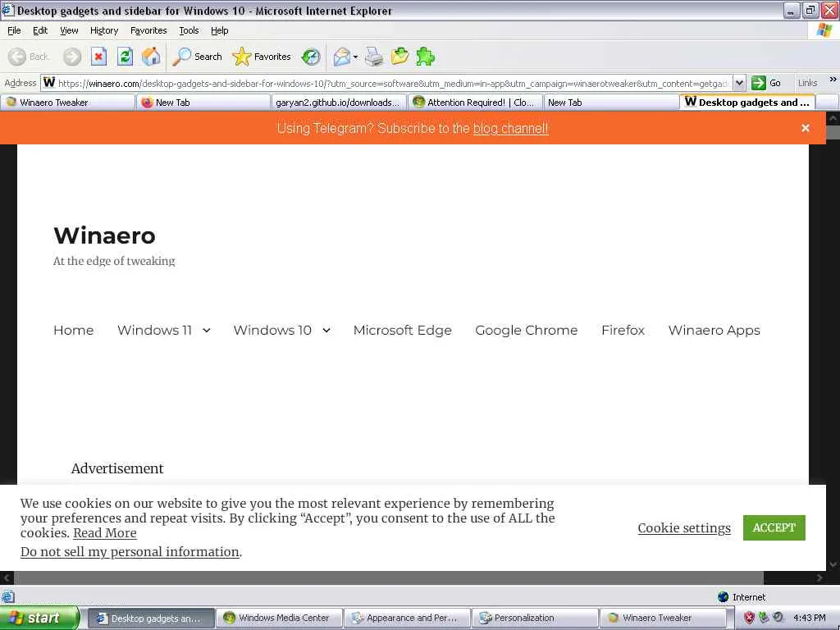Click the folder with green arrow icon
Image resolution: width=840 pixels, height=630 pixels.
coord(399,57)
